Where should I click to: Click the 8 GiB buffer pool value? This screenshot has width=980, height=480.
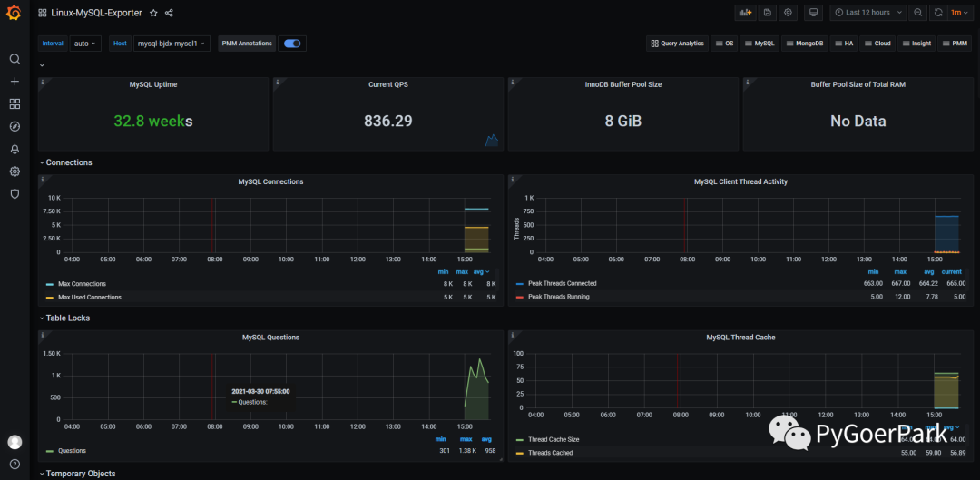coord(623,122)
